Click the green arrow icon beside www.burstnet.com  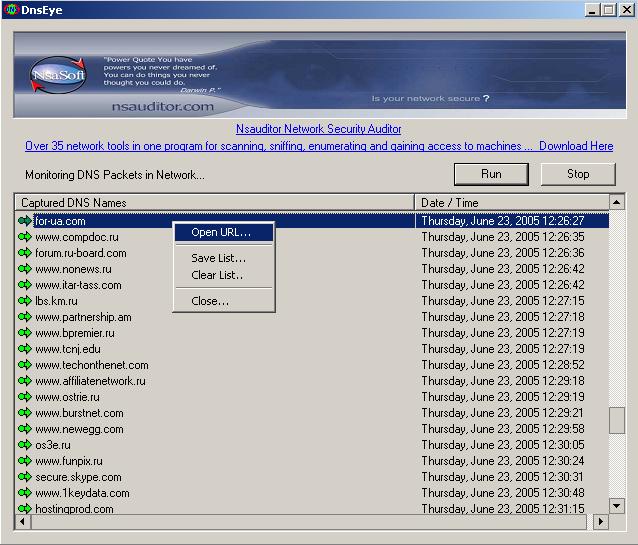[25, 413]
